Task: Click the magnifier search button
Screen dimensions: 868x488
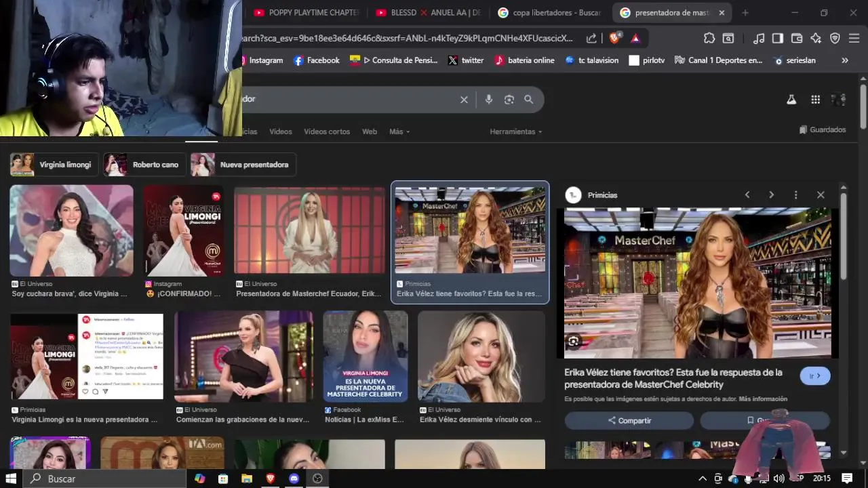Action: pos(529,100)
